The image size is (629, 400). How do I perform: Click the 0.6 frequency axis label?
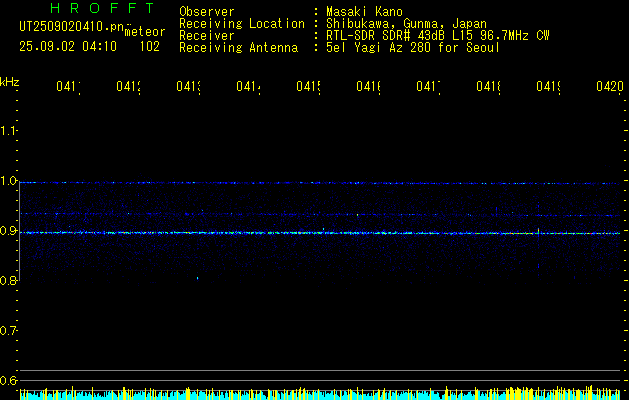(8, 380)
